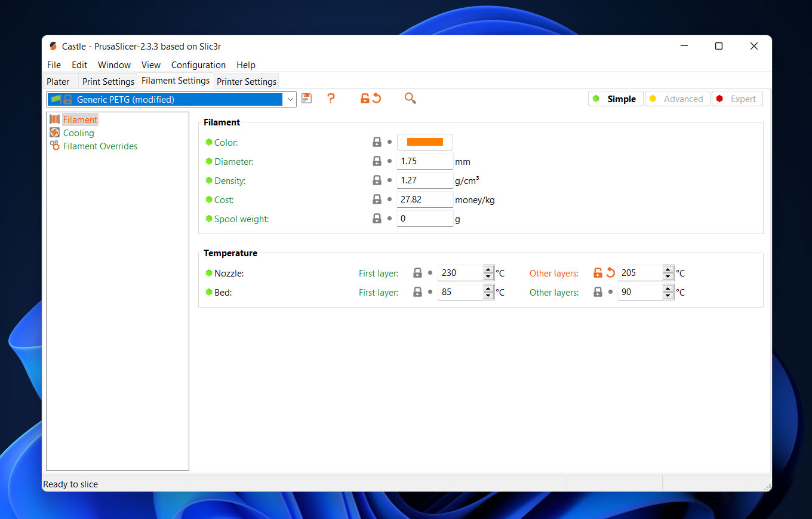Switch to Simple settings mode
Viewport: 812px width, 519px height.
[x=615, y=99]
